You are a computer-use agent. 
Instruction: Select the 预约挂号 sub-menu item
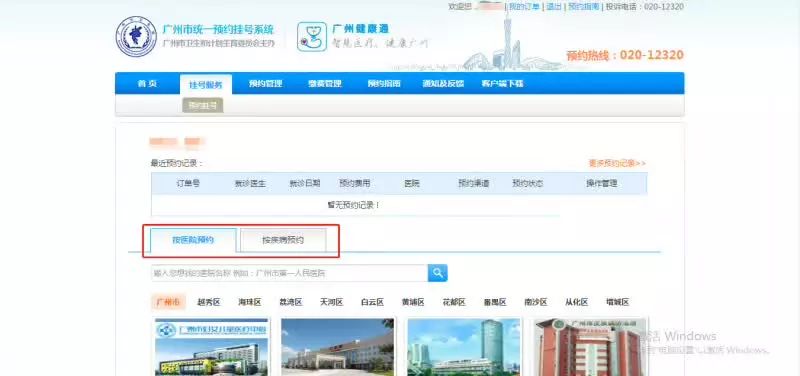(203, 106)
